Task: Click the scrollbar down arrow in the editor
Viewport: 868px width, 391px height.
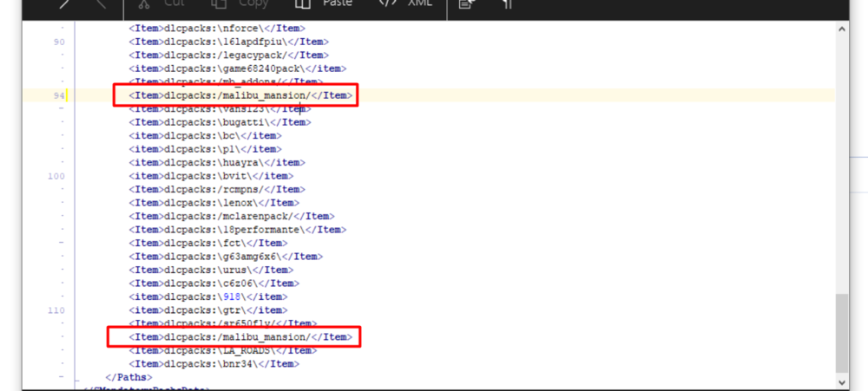Action: point(841,381)
